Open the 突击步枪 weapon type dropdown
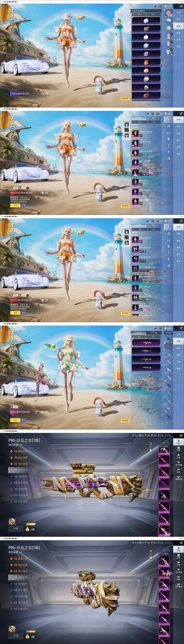 (x=168, y=333)
